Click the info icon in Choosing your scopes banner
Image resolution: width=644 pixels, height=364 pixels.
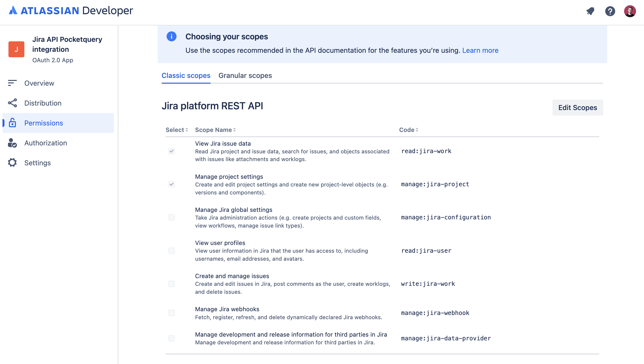pyautogui.click(x=172, y=37)
